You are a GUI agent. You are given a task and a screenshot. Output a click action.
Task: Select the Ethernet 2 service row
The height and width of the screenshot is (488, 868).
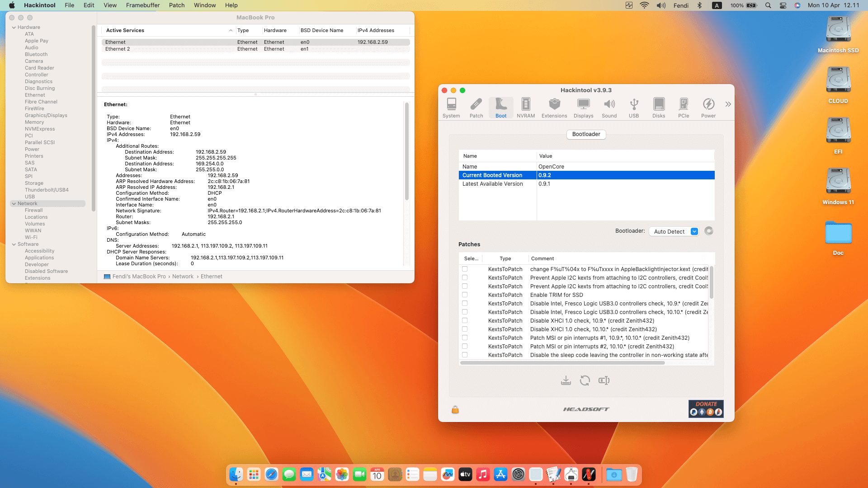(x=255, y=49)
